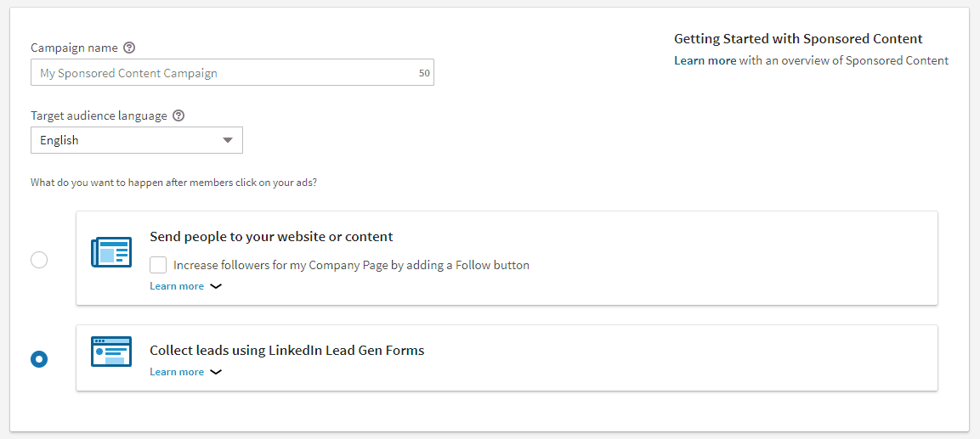Click Learn more under website or content option

(x=177, y=286)
